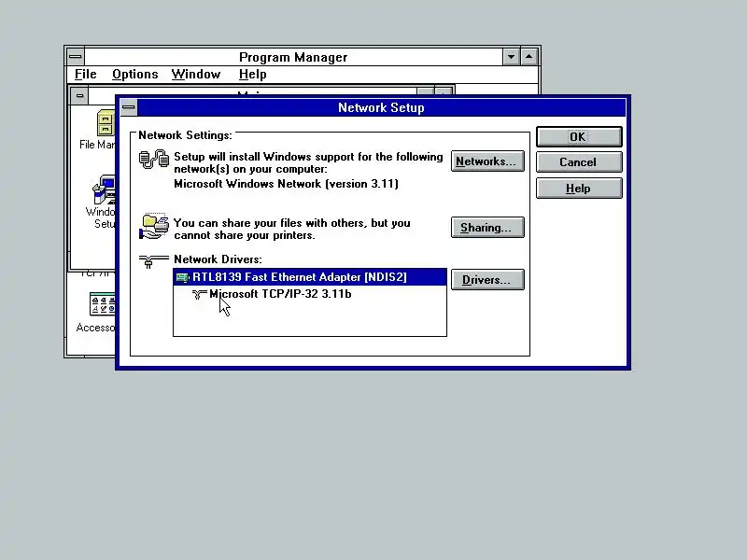Open the Networks... settings button

click(x=487, y=161)
